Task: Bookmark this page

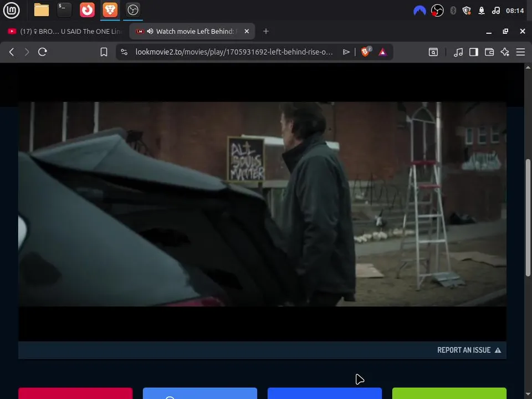Action: pyautogui.click(x=104, y=52)
